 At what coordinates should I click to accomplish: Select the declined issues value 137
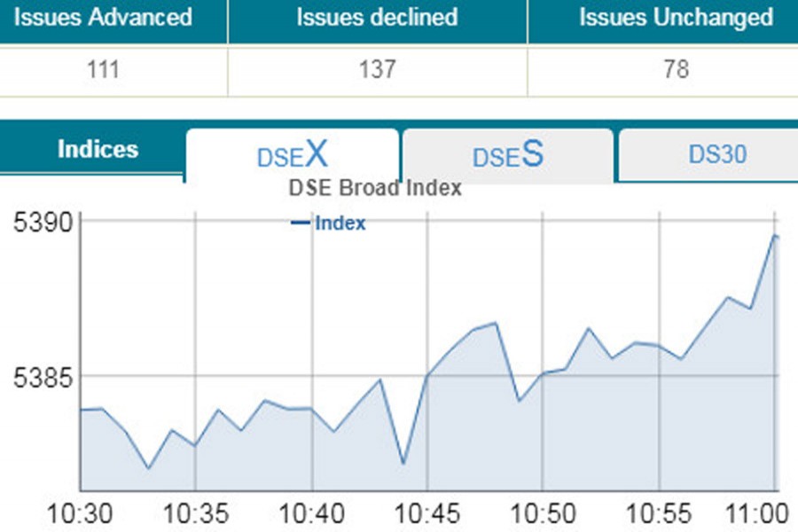point(377,69)
